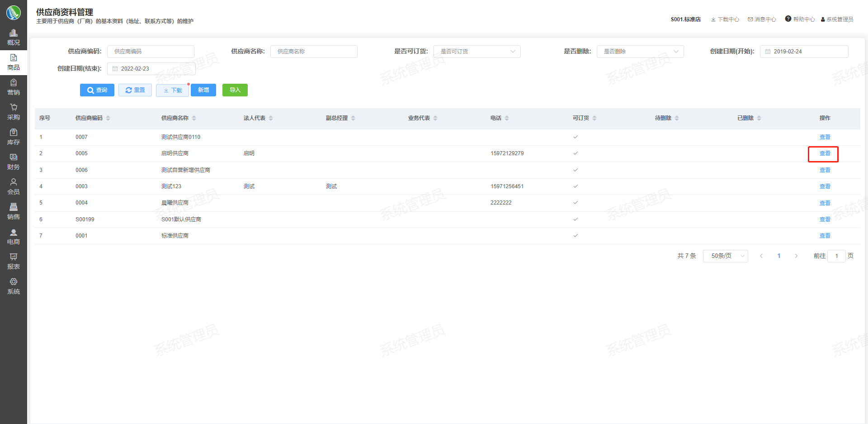Go to next page arrow
This screenshot has width=868, height=424.
click(x=796, y=256)
